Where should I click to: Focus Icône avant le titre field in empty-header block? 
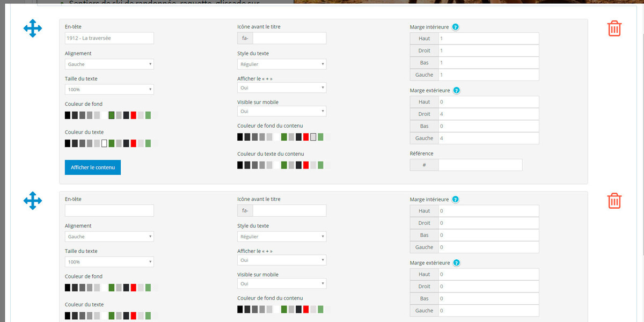[289, 210]
